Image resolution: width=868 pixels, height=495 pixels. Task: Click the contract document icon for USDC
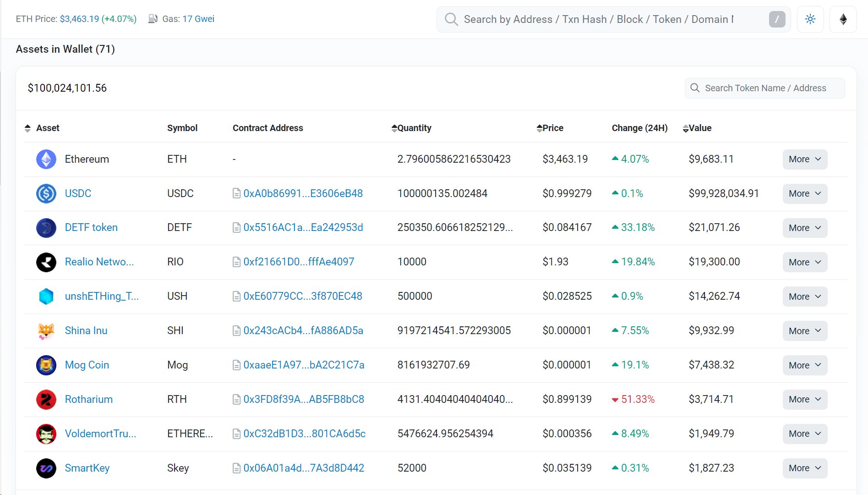coord(236,193)
